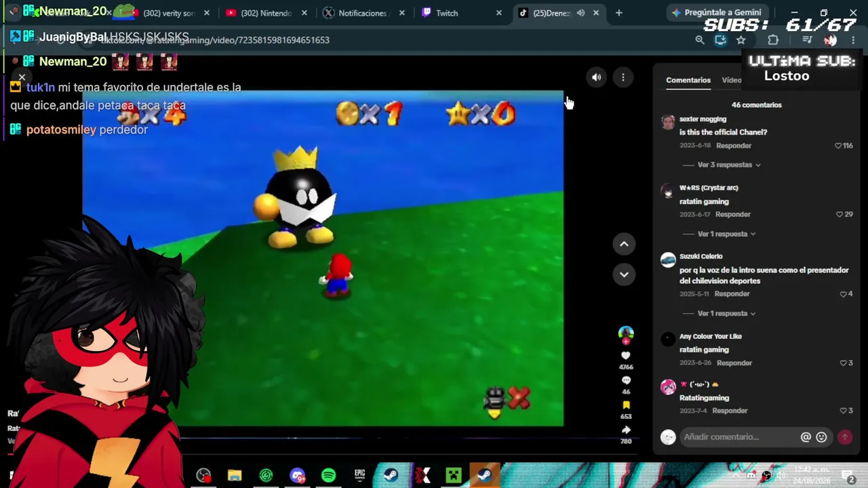Insert a mention with the @ icon
Viewport: 868px width, 488px height.
coord(806,437)
